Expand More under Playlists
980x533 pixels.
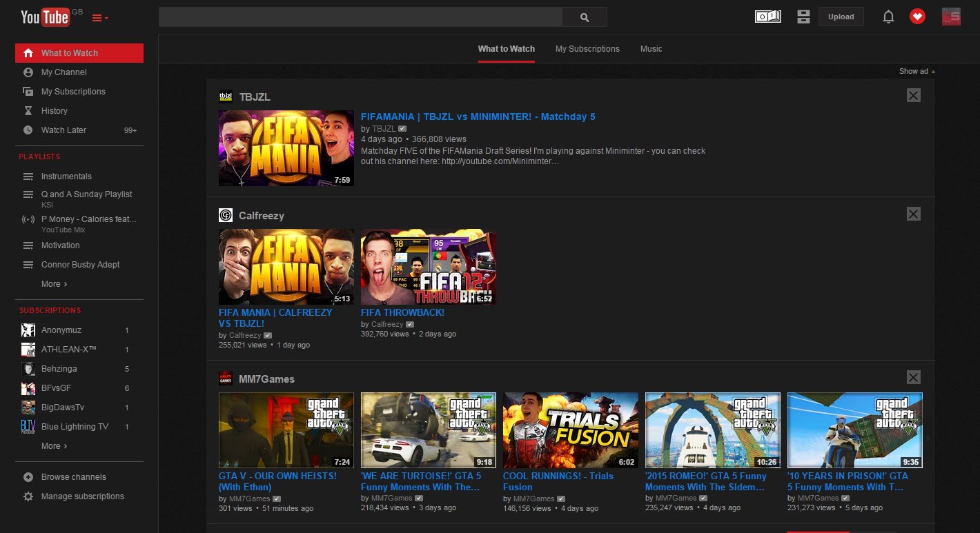point(54,284)
